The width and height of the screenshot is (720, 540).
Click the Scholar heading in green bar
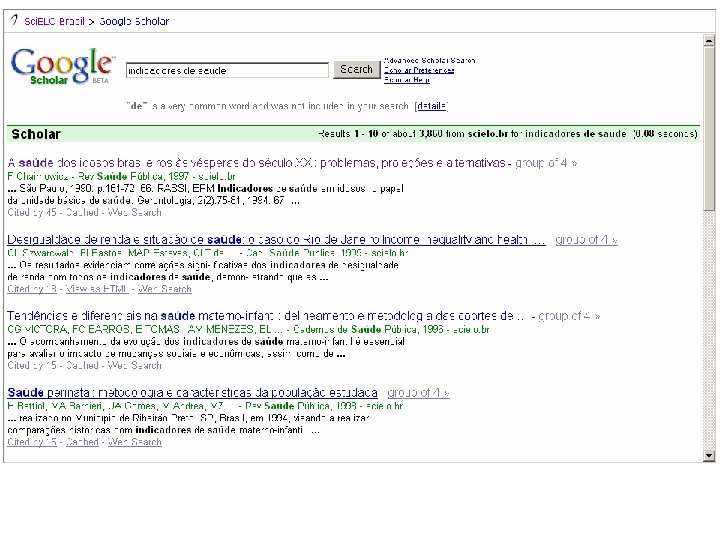(36, 134)
